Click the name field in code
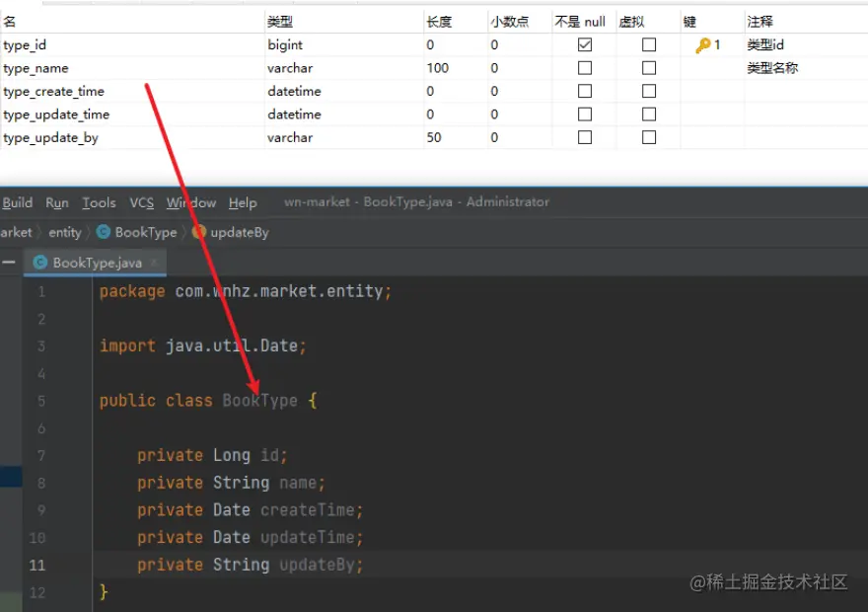Viewport: 868px width, 612px height. click(x=298, y=483)
